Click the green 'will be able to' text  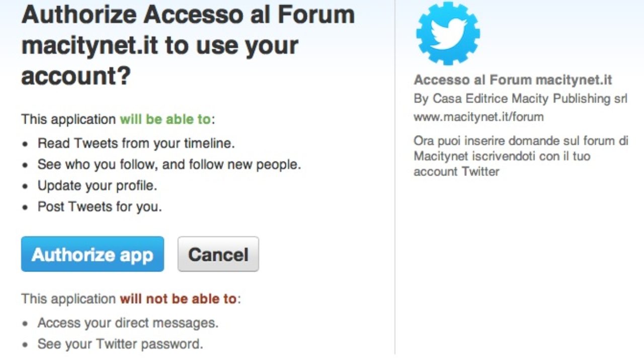click(165, 120)
